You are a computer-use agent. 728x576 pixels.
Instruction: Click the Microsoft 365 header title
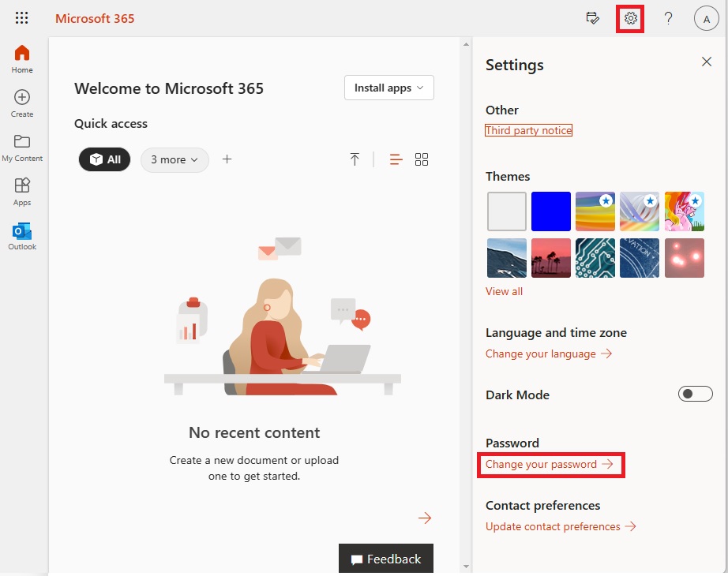click(95, 19)
